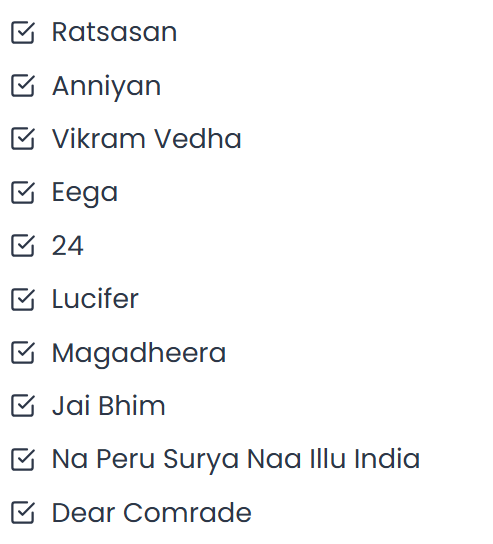Select the Anniyan movie title
493x544 pixels.
click(x=107, y=87)
